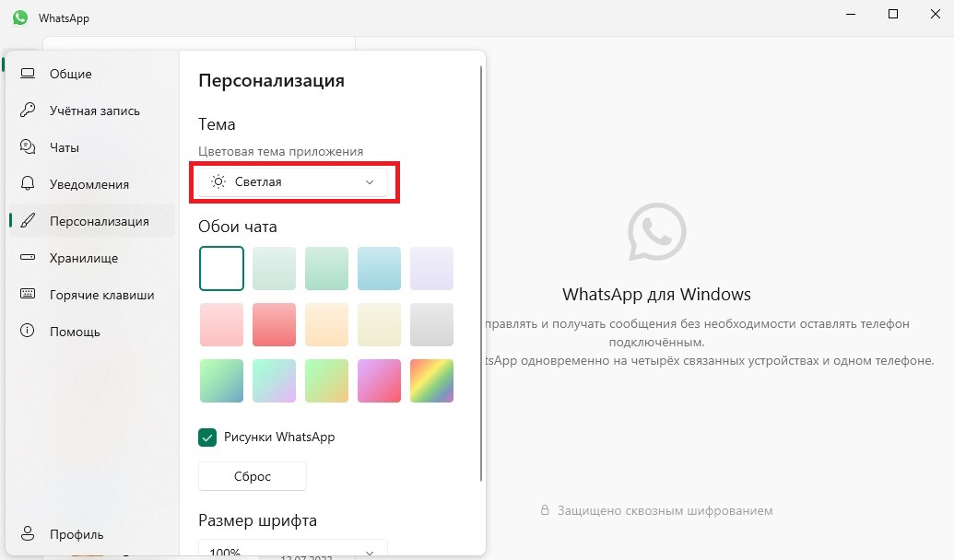Screen dimensions: 954x560
Task: Click the chat bubbles icon beside Чаты
Action: click(x=28, y=146)
